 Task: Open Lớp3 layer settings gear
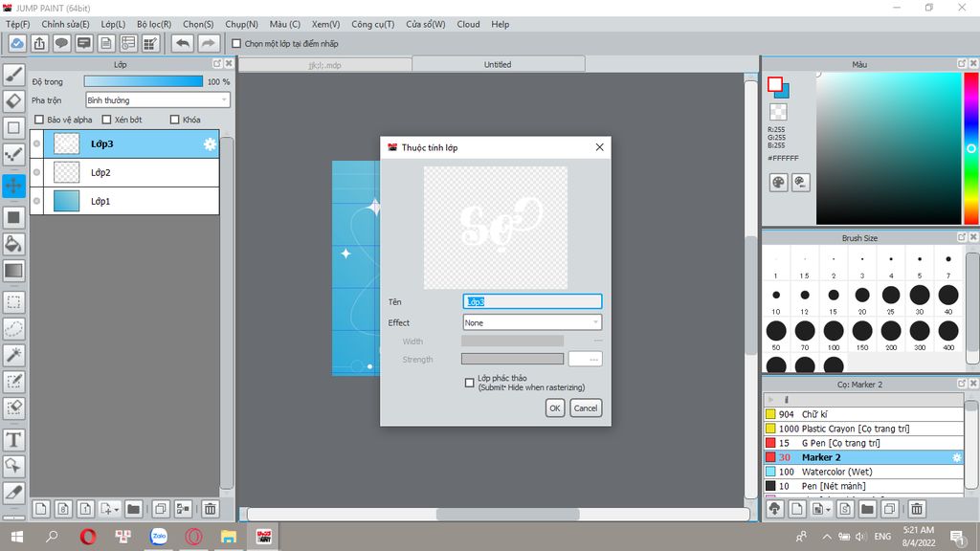pos(210,144)
